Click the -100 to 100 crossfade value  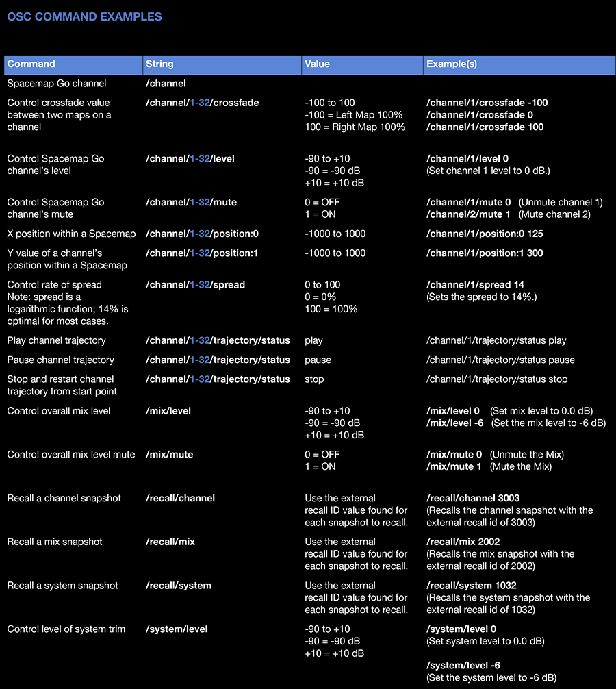point(330,103)
